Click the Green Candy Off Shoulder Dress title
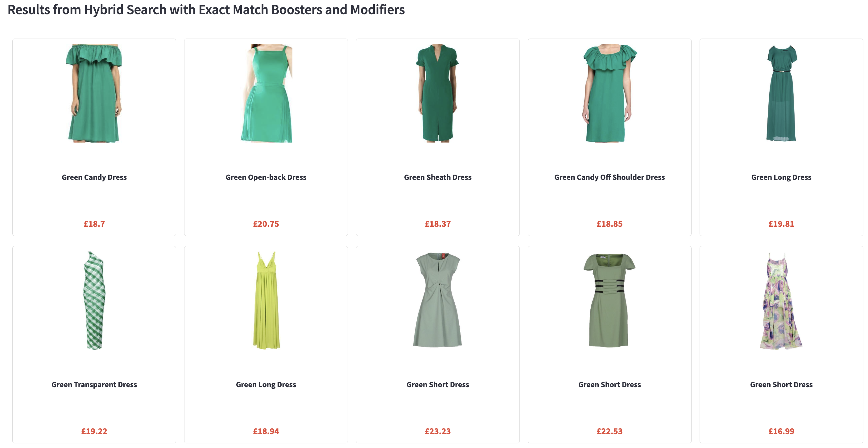The width and height of the screenshot is (868, 448). coord(610,177)
